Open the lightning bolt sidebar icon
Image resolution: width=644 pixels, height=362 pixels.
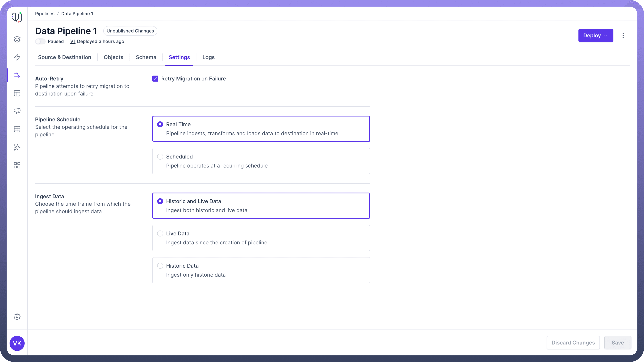point(17,57)
